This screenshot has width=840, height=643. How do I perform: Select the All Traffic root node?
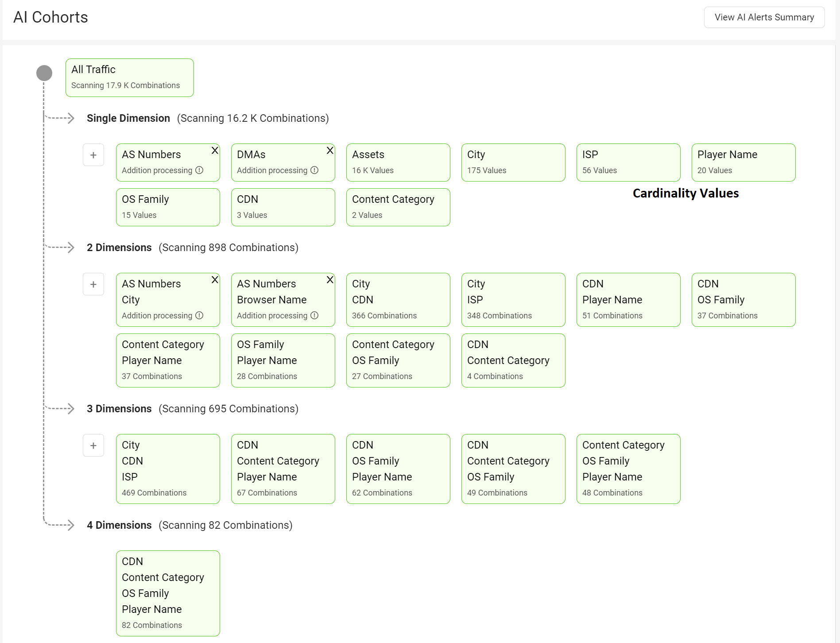[129, 77]
